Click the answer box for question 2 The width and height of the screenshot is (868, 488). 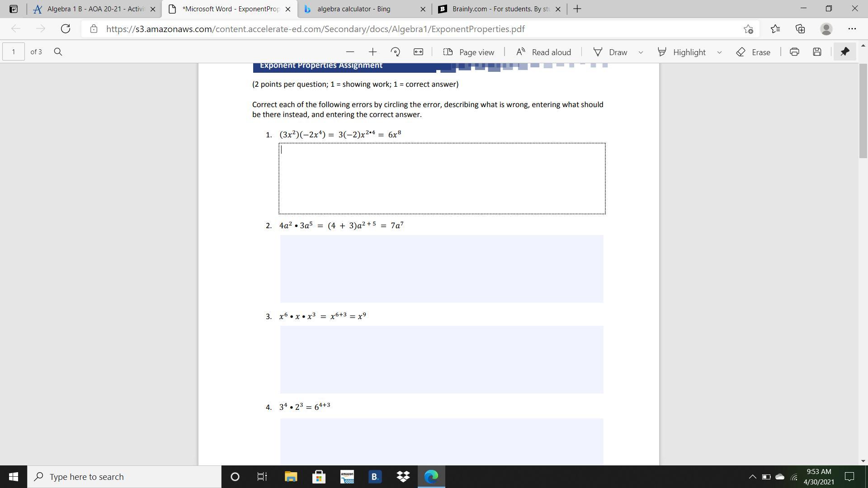(441, 268)
